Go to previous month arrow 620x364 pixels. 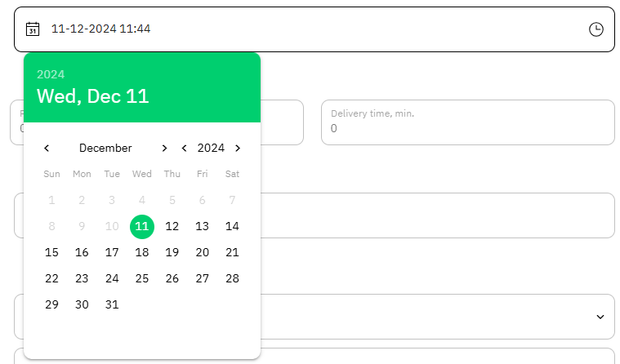coord(47,148)
